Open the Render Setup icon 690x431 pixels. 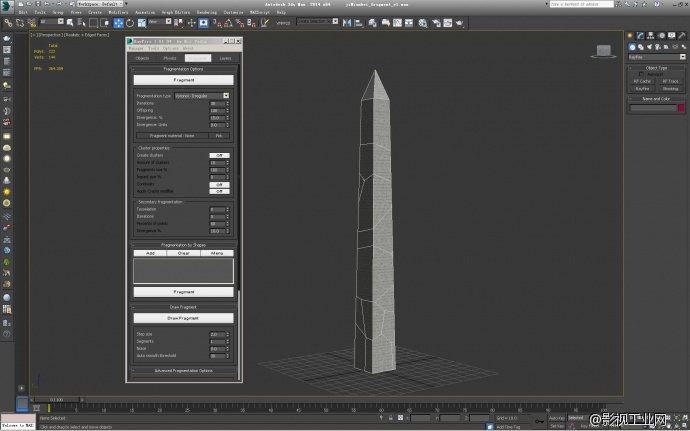point(436,23)
